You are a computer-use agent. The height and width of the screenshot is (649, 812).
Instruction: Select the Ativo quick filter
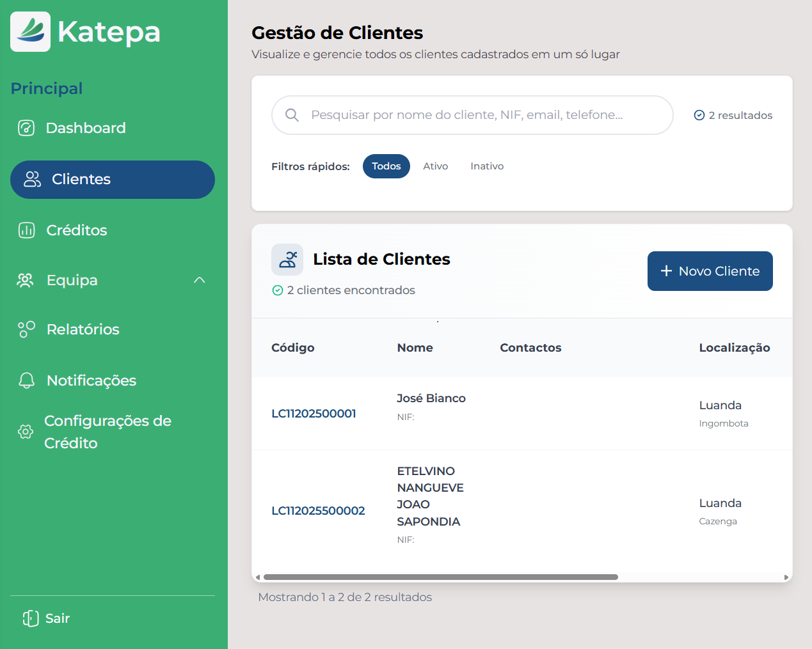pos(435,166)
